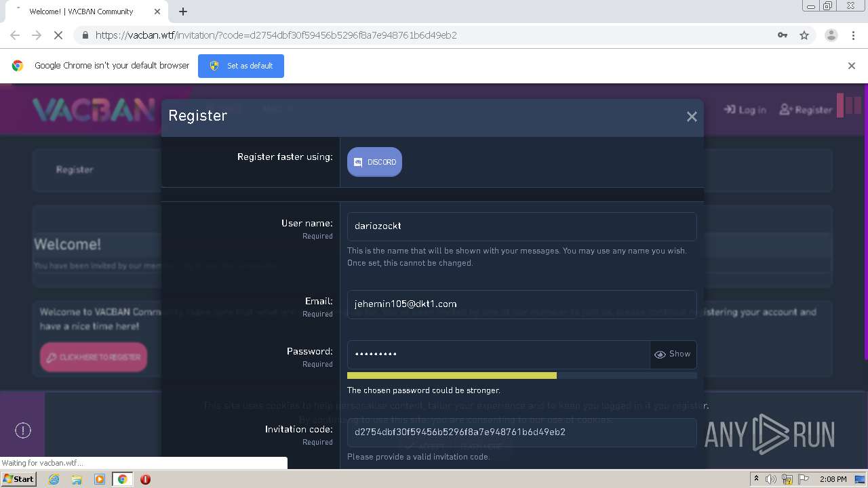Close the Register dialog

692,117
